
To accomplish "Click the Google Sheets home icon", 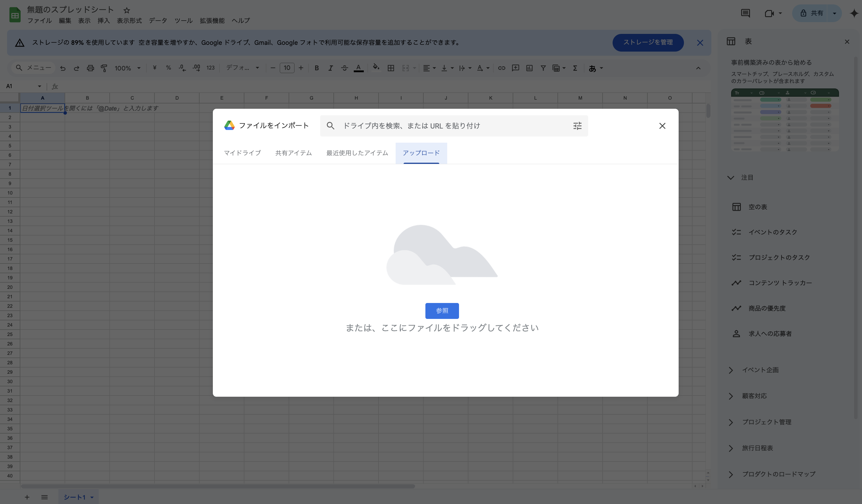I will (x=15, y=15).
